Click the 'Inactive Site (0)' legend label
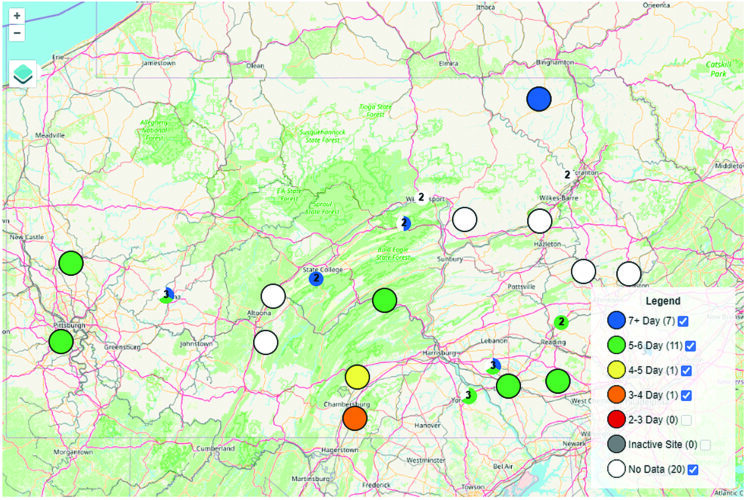The height and width of the screenshot is (500, 747). [x=663, y=444]
